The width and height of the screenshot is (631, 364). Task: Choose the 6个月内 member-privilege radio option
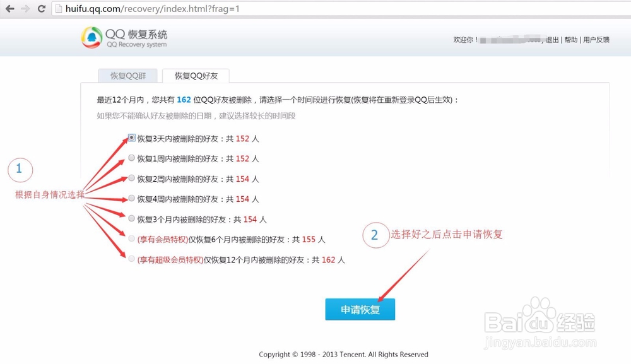(132, 238)
